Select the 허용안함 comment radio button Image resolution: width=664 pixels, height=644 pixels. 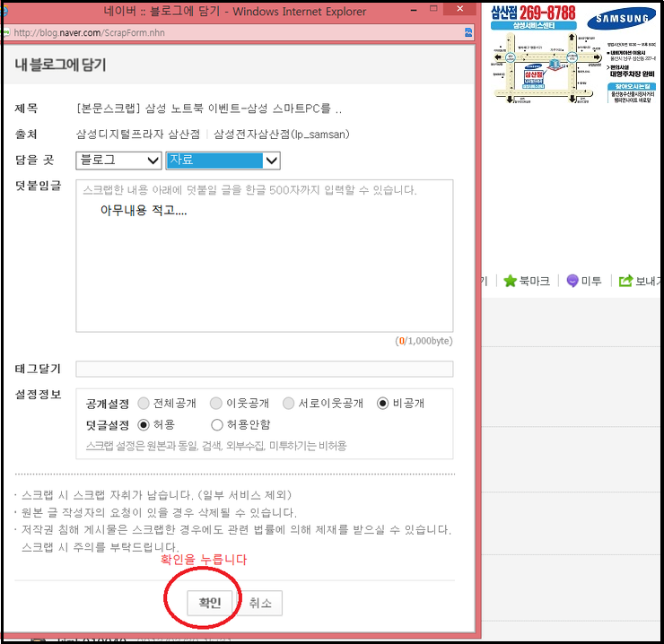click(217, 424)
